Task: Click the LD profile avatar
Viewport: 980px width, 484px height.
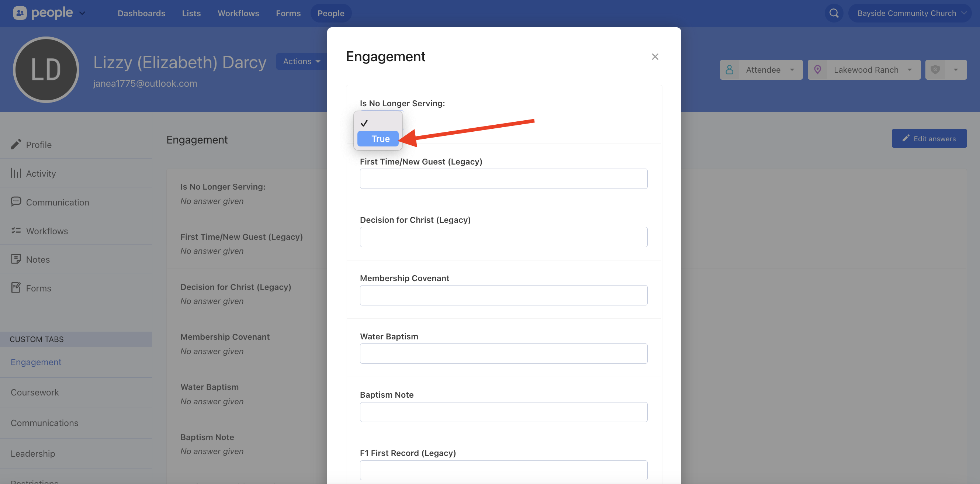Action: coord(46,70)
